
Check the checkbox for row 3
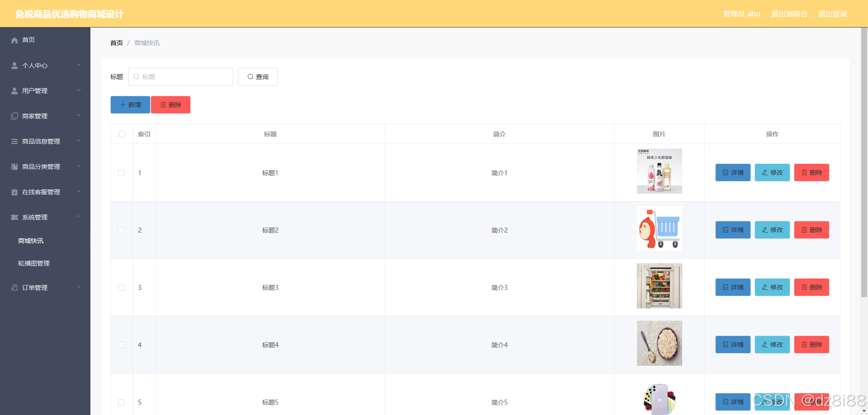pos(121,287)
